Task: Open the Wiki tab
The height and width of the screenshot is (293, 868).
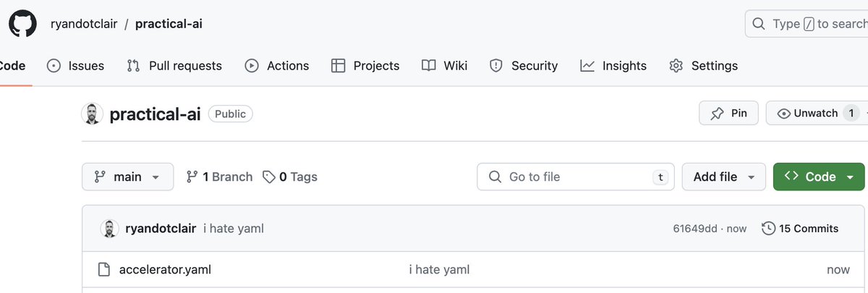Action: [445, 66]
